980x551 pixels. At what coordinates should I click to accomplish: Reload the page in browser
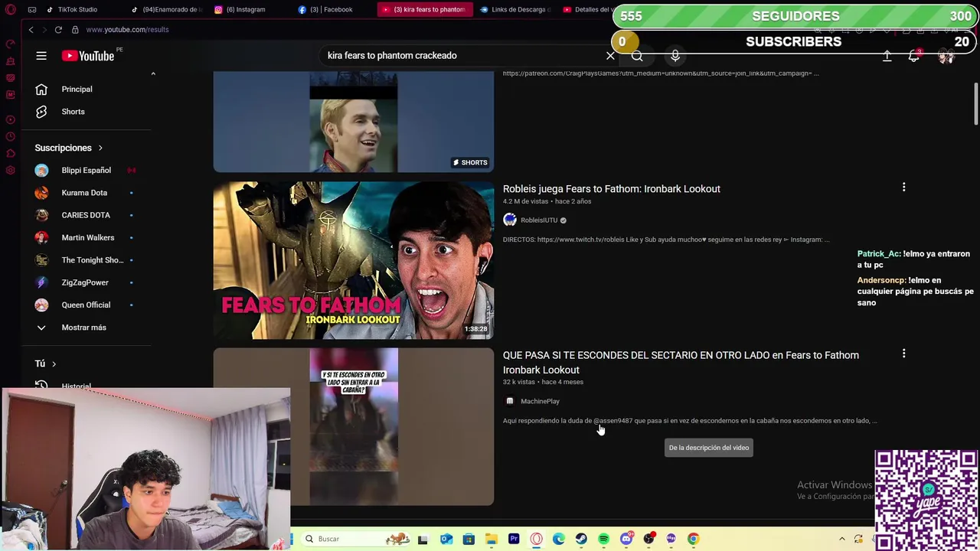tap(58, 30)
